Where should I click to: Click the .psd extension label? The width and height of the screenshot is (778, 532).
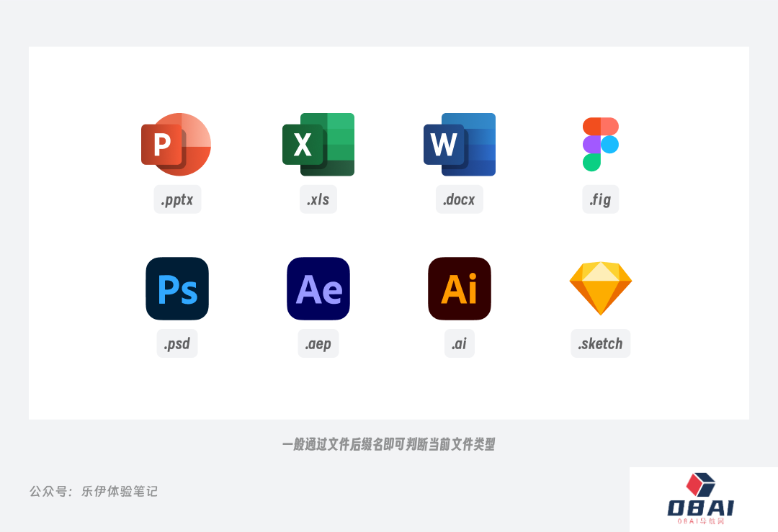point(177,343)
